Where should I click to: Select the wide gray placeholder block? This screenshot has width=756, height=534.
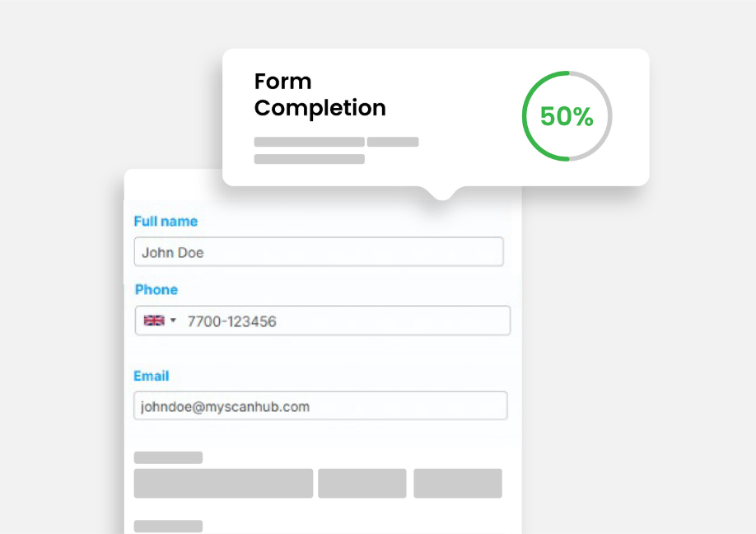point(223,483)
